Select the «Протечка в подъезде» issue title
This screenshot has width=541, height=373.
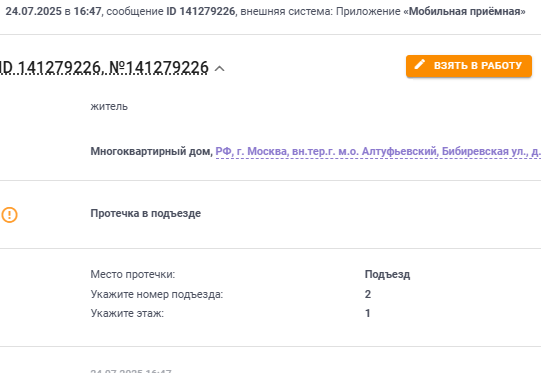pos(146,214)
